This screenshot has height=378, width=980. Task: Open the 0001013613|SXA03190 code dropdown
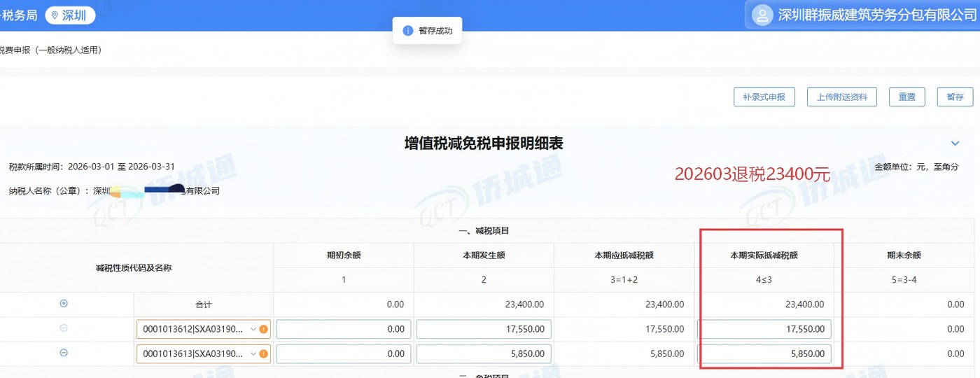(203, 353)
